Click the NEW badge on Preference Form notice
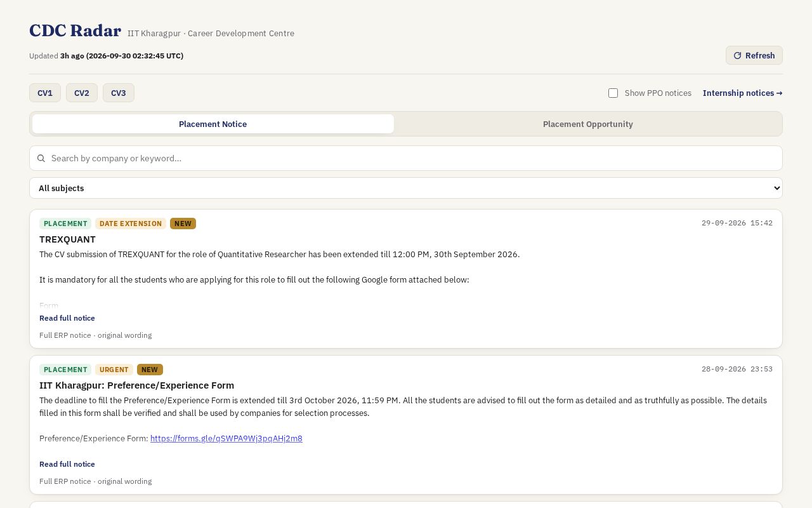 tap(150, 370)
